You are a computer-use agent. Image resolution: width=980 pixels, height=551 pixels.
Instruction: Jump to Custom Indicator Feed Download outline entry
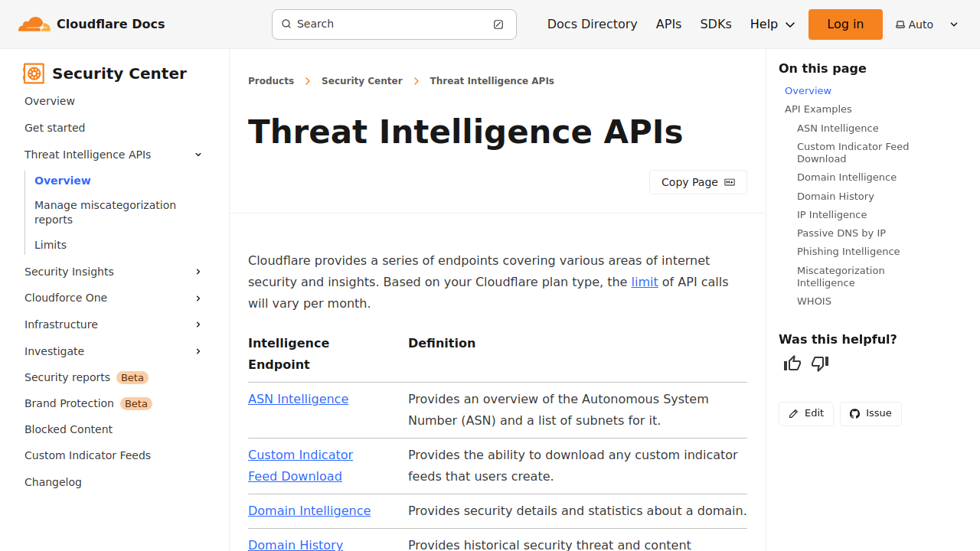point(853,152)
